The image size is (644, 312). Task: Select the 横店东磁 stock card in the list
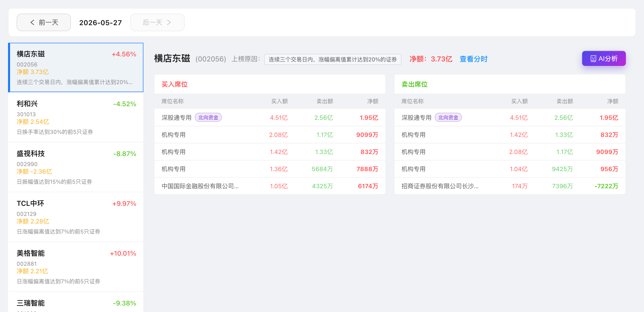tap(76, 67)
